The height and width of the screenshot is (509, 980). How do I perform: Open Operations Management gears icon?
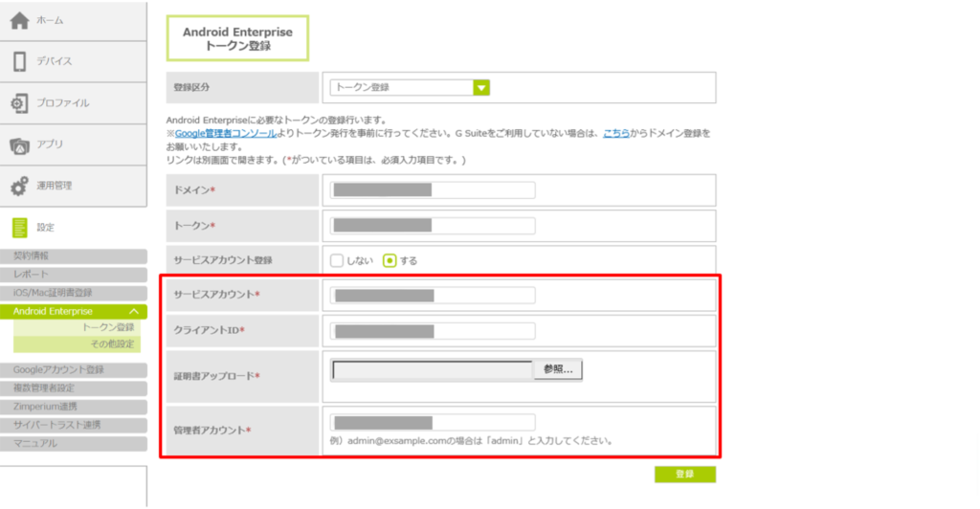tap(19, 186)
